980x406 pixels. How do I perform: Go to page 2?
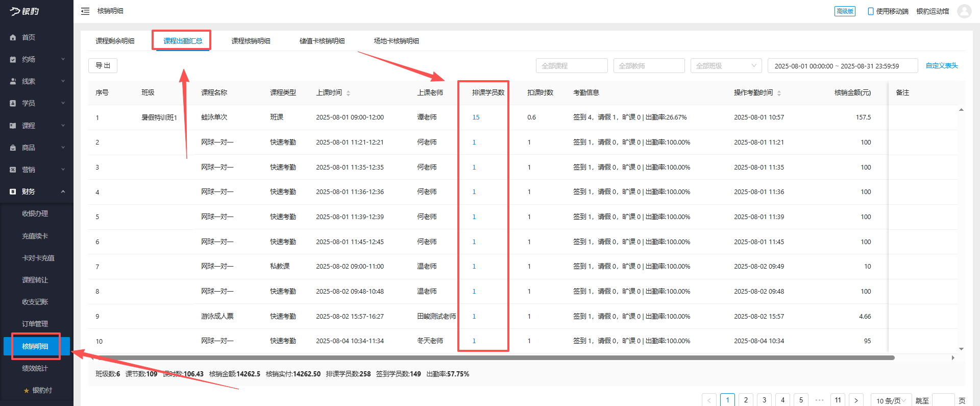point(746,400)
